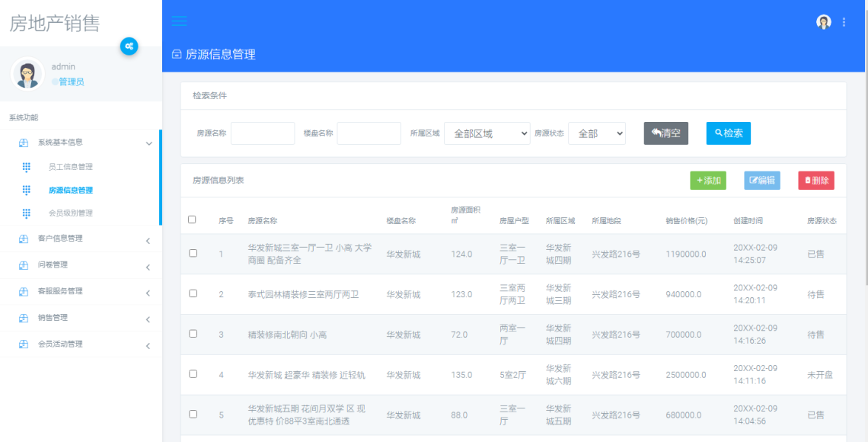This screenshot has width=868, height=442.
Task: Check the checkbox for row 1 华发新城三室
Action: [x=192, y=253]
